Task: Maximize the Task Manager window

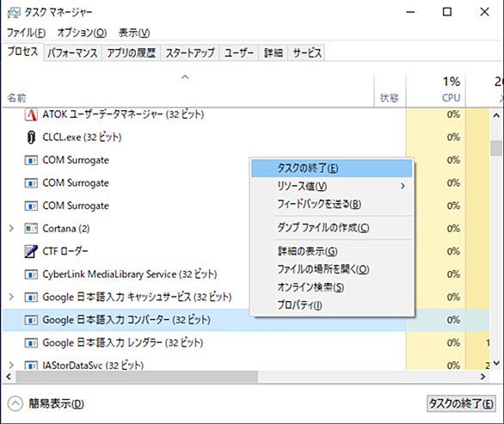Action: pyautogui.click(x=447, y=12)
